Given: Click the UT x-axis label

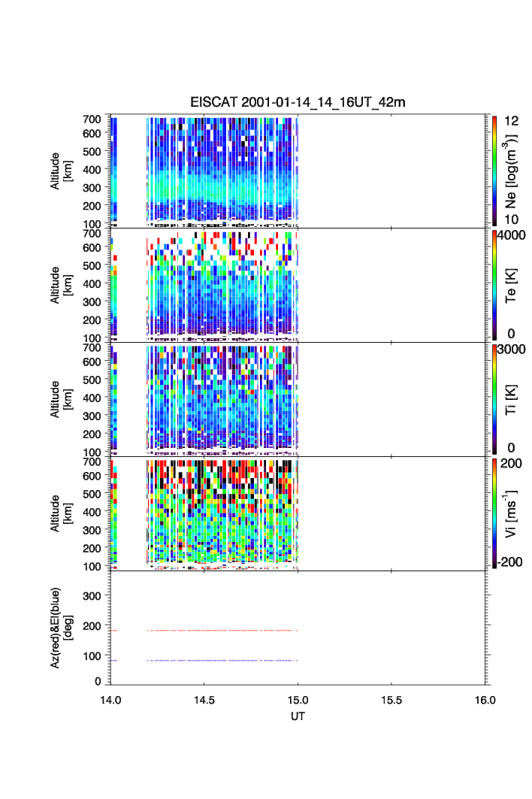Looking at the screenshot, I should coord(298,716).
